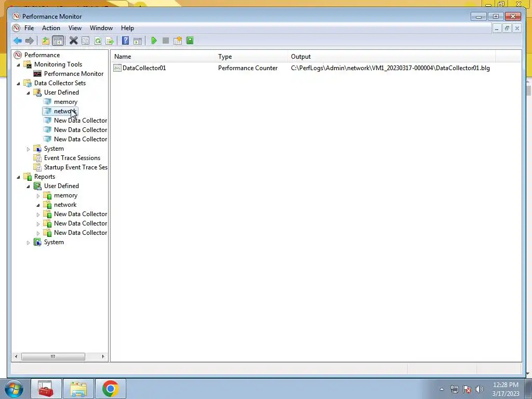The width and height of the screenshot is (532, 399).
Task: Click the Output column header
Action: 392,57
